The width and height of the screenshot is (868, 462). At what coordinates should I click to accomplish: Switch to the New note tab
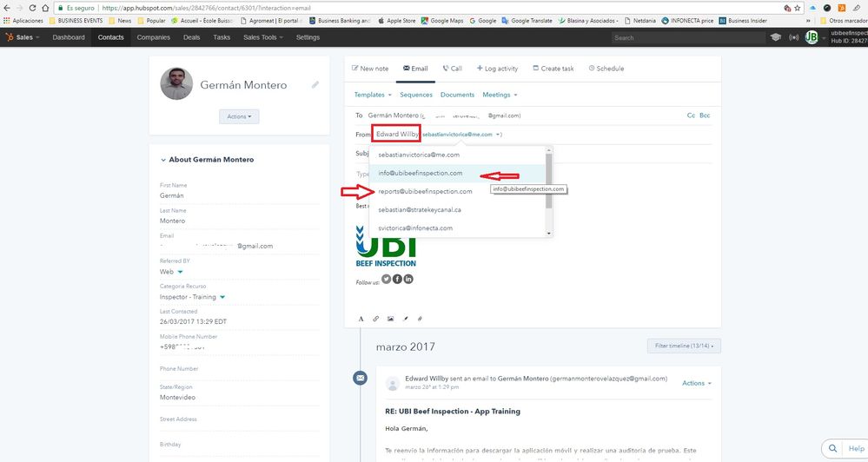[x=370, y=69]
